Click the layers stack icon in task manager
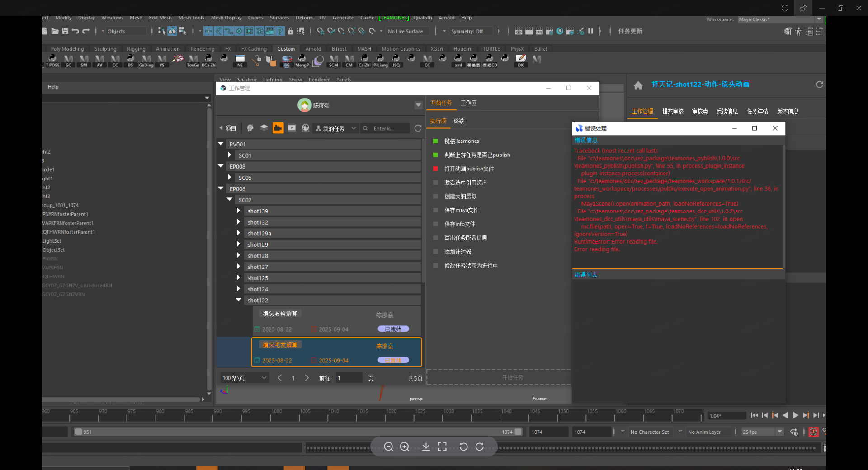868x470 pixels. pyautogui.click(x=264, y=128)
